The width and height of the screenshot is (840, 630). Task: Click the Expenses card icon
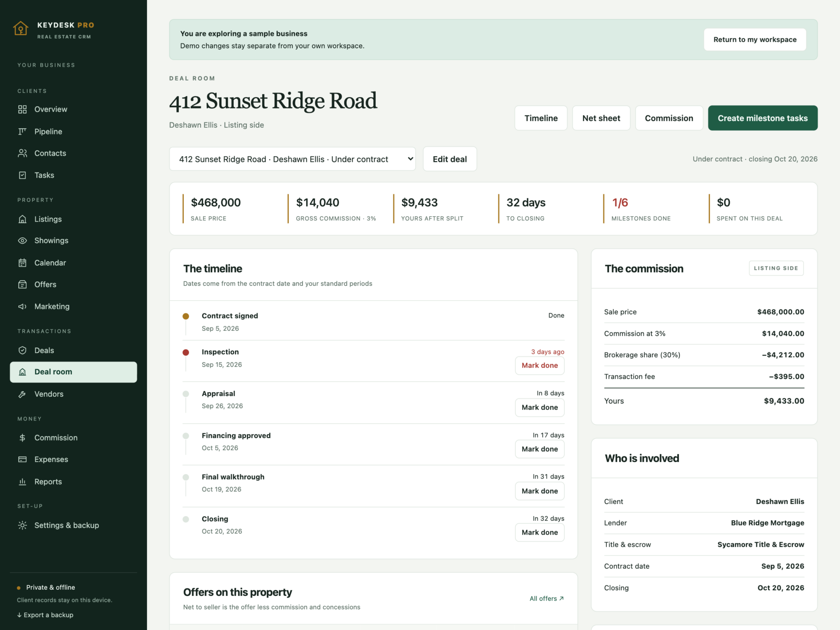(22, 459)
